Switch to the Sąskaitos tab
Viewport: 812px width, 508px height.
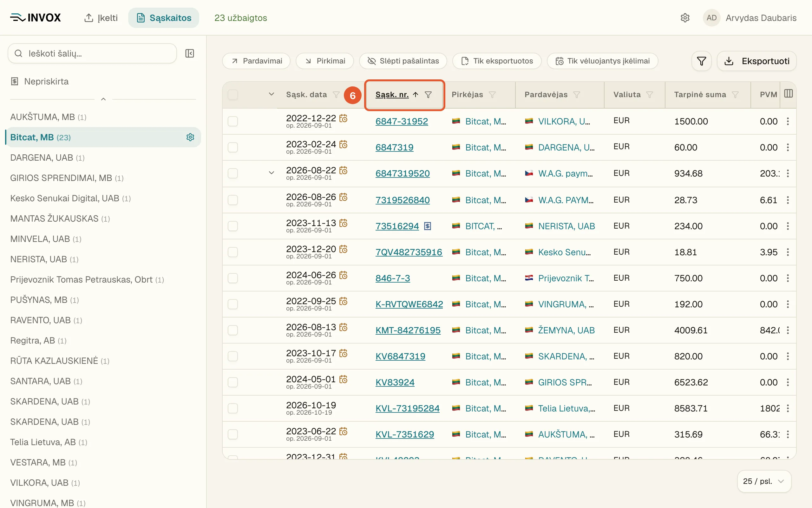click(x=164, y=18)
